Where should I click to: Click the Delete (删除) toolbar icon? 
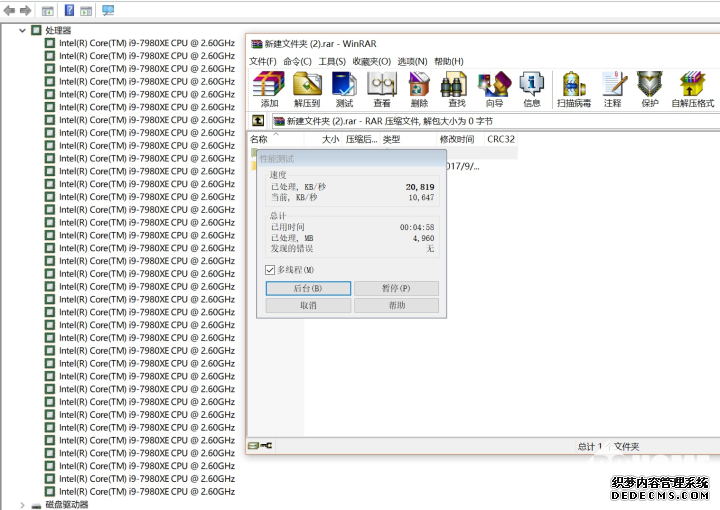point(419,90)
